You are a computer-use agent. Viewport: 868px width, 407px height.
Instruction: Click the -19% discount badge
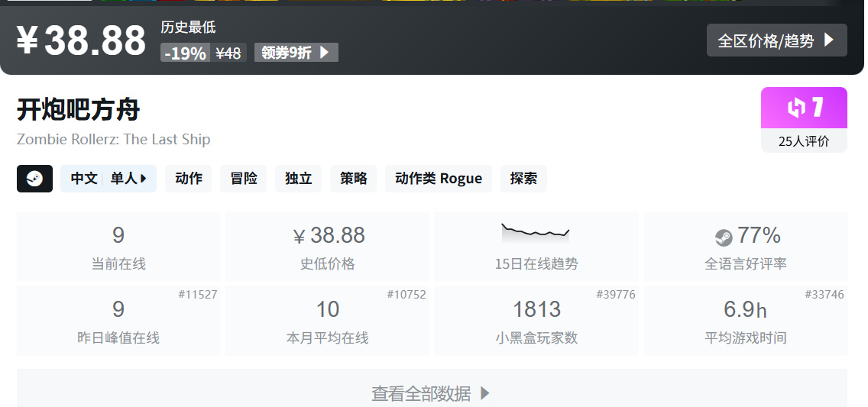pyautogui.click(x=186, y=53)
